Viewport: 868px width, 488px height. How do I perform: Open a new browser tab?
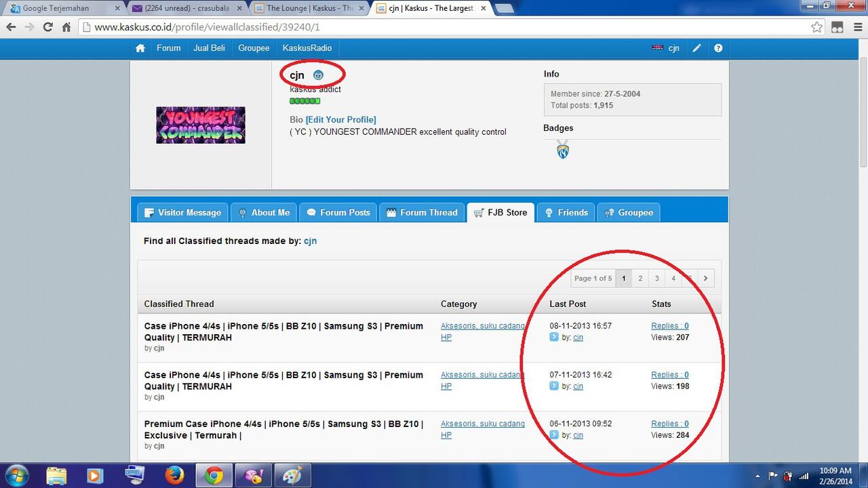click(x=503, y=9)
